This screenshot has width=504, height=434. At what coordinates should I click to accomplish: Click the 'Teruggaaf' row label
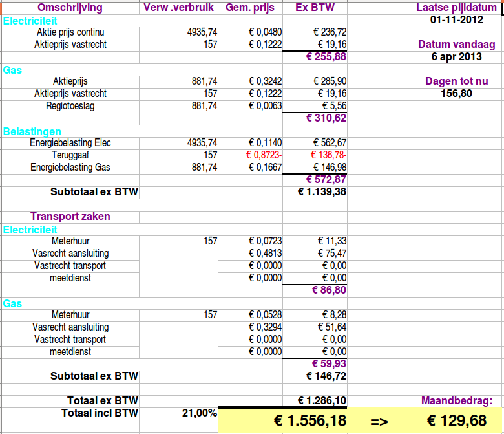pos(70,155)
